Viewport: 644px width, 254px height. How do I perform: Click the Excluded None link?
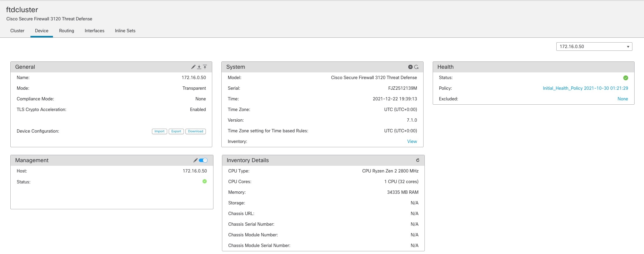pos(623,99)
